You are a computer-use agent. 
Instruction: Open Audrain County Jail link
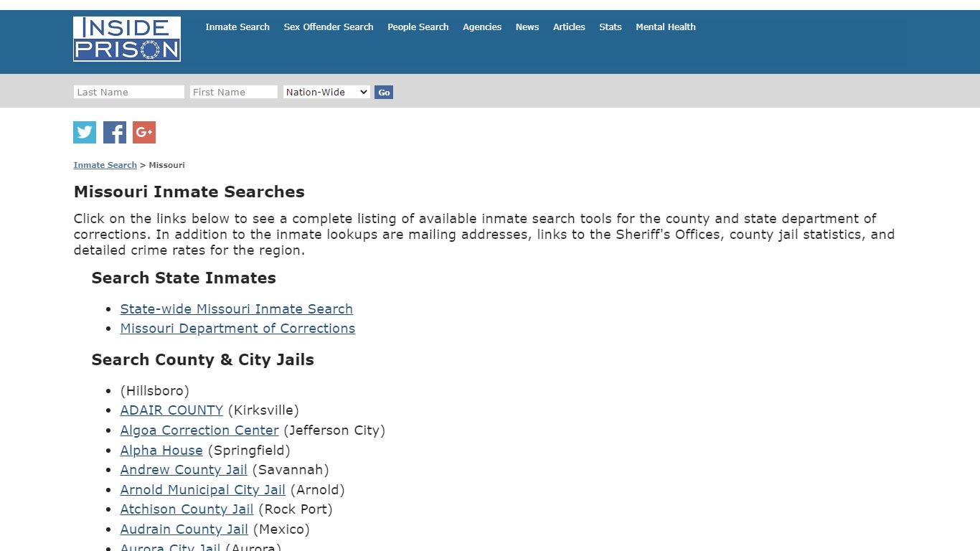point(184,529)
